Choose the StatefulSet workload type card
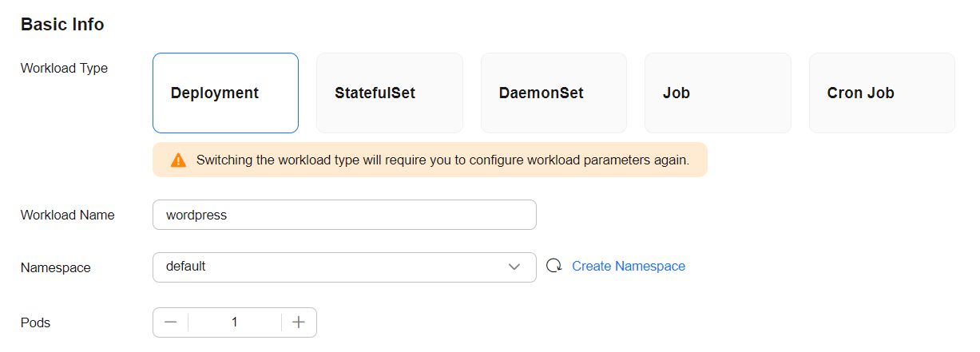 [x=390, y=93]
